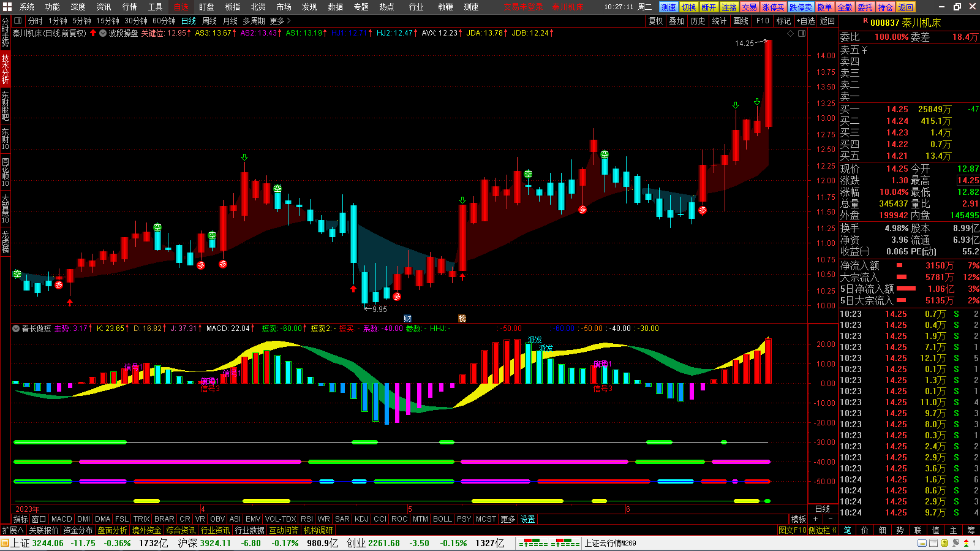Click the green circle tray icon in status bar
The image size is (980, 551).
tap(944, 543)
